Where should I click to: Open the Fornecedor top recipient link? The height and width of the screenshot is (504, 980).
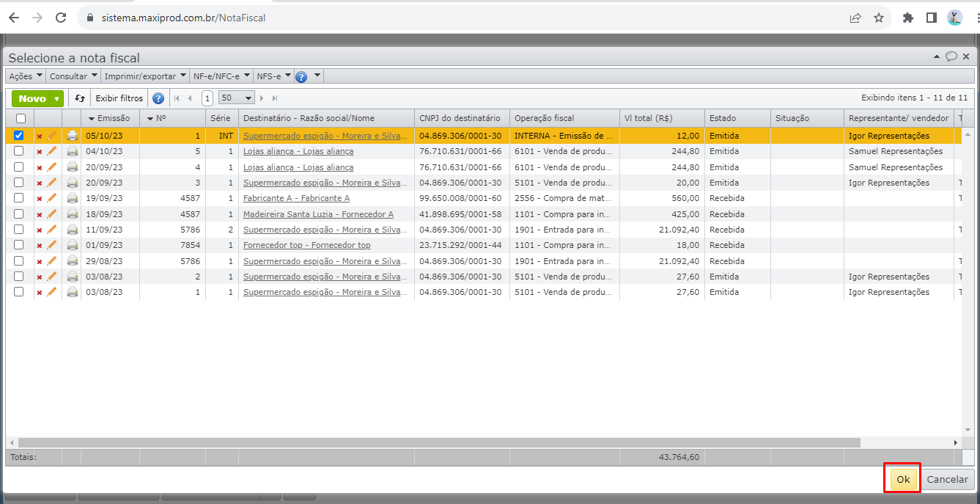point(306,245)
